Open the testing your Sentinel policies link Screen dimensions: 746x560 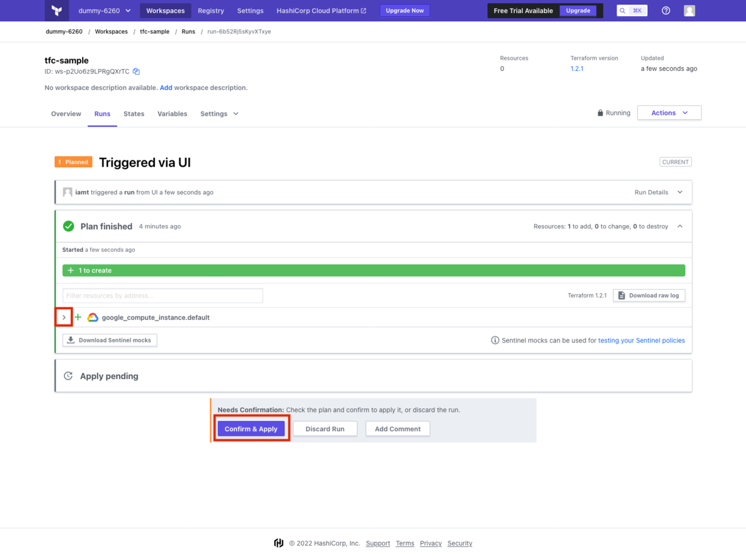click(642, 341)
